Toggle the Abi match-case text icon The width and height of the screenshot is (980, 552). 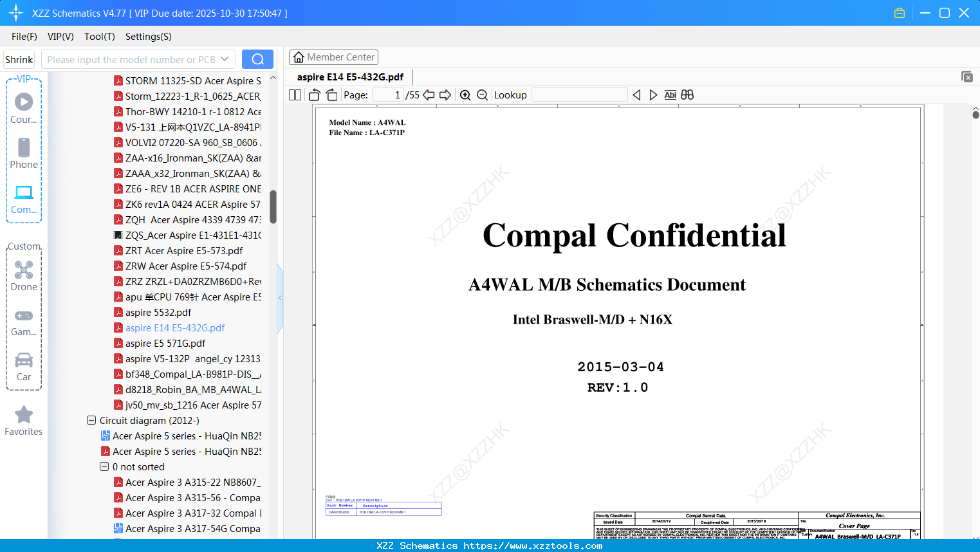(670, 95)
